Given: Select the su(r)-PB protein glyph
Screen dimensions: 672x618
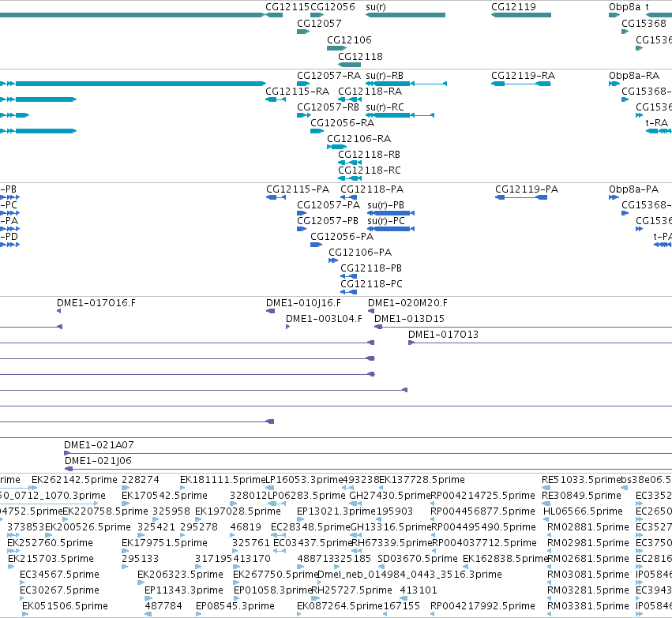Looking at the screenshot, I should coord(391,213).
